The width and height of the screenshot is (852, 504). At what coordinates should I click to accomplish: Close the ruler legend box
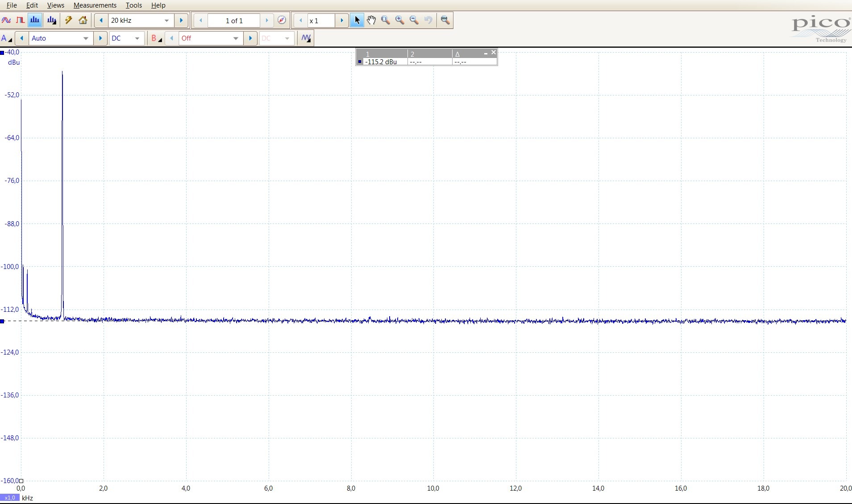493,53
